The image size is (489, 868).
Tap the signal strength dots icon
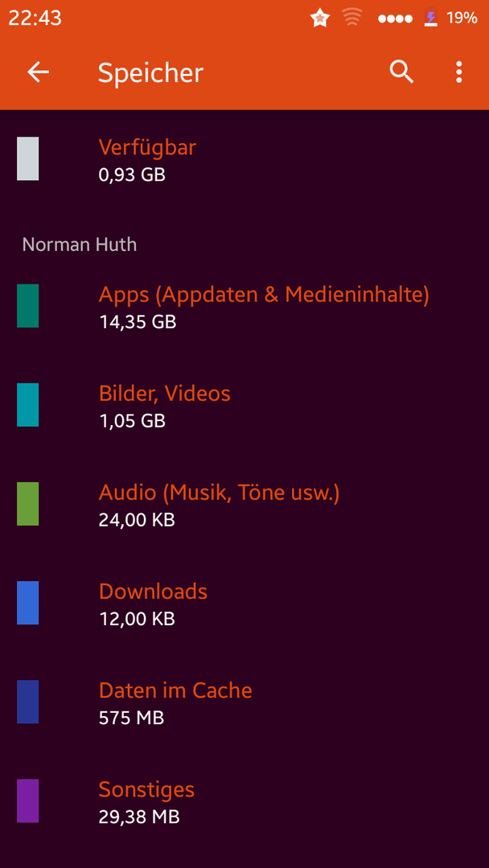tap(396, 18)
